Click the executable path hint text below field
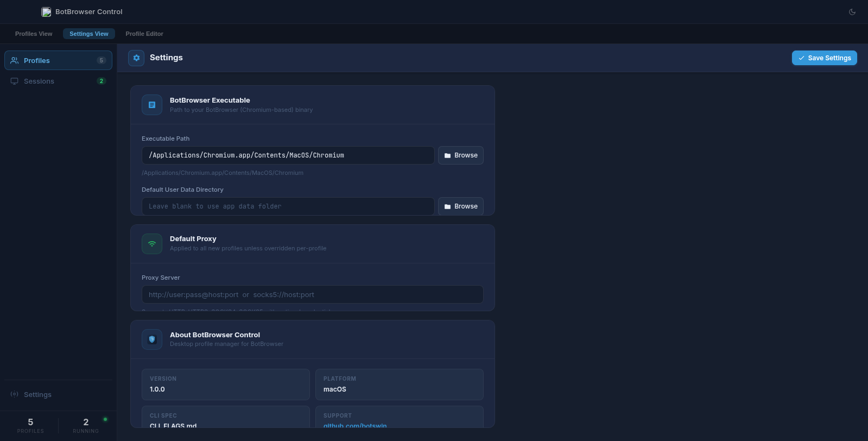The image size is (868, 441). (223, 173)
